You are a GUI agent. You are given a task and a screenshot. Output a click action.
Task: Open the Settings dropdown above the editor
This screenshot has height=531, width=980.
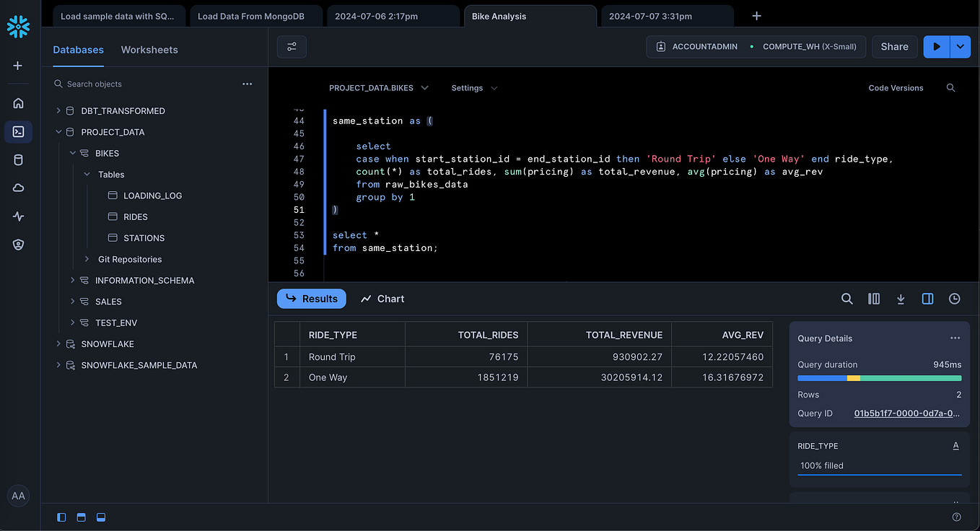473,87
